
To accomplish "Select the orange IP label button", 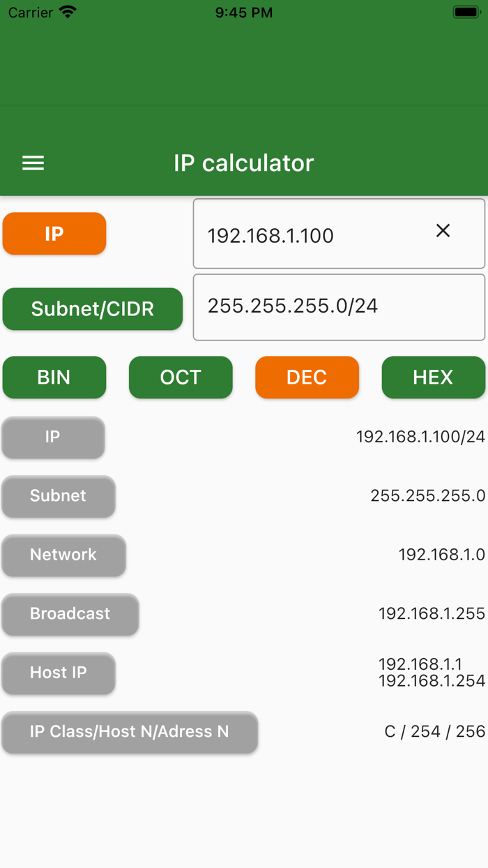I will tap(54, 233).
